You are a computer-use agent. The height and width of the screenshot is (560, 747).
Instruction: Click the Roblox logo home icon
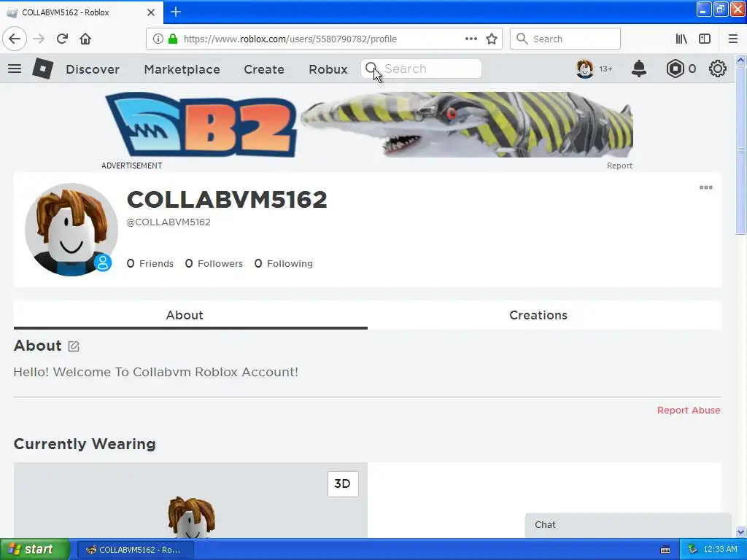coord(42,69)
